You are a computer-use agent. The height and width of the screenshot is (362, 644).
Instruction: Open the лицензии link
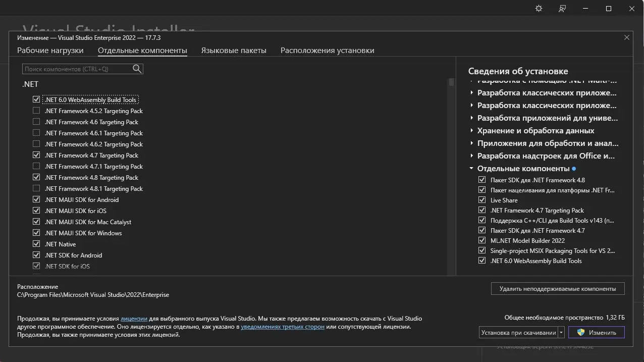pos(134,319)
